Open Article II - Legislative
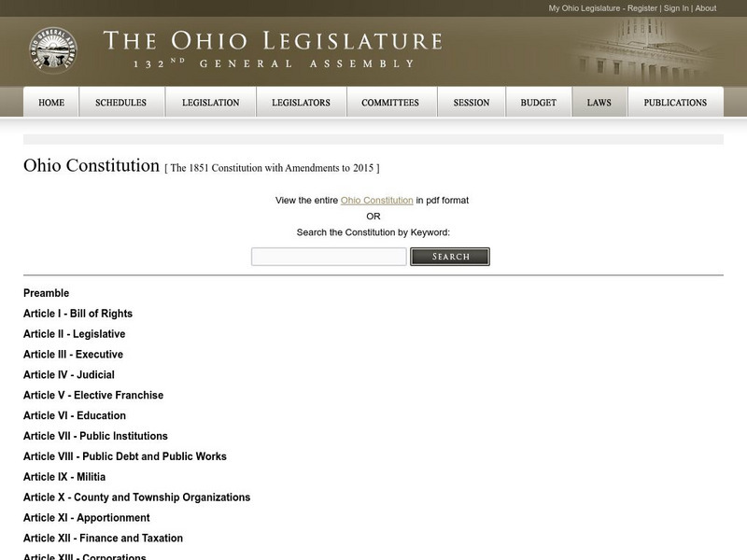Viewport: 747px width, 560px height. click(x=75, y=334)
